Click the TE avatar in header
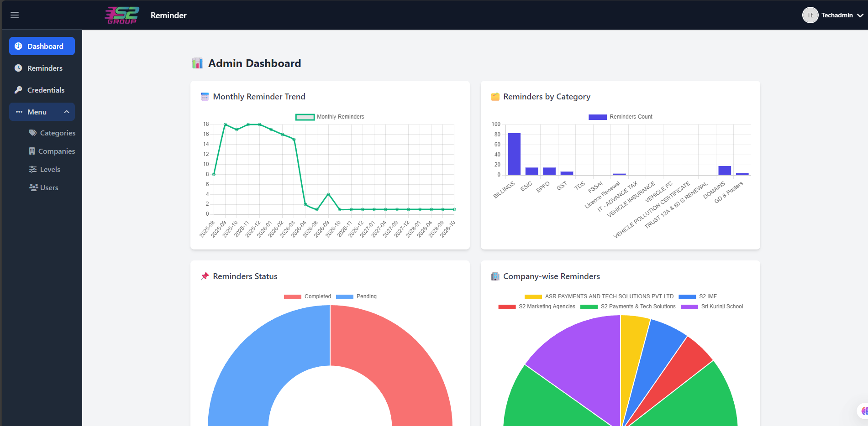 810,15
